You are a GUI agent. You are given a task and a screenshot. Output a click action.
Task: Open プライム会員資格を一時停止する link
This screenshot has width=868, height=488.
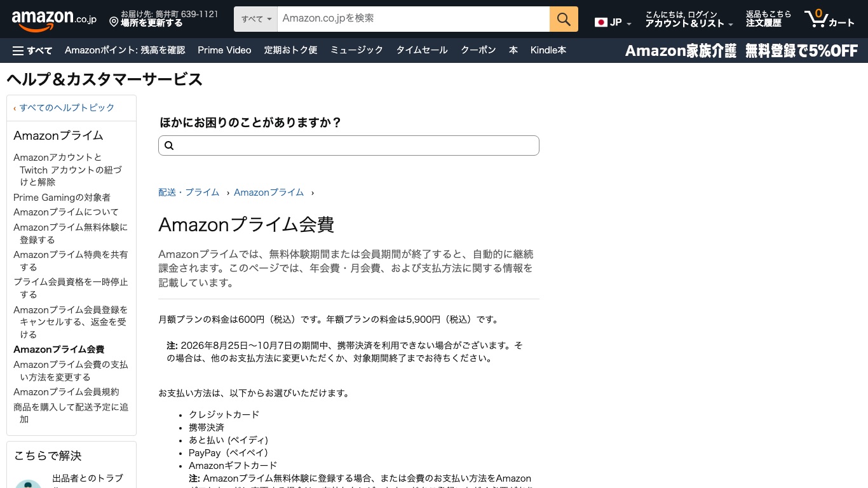(71, 288)
